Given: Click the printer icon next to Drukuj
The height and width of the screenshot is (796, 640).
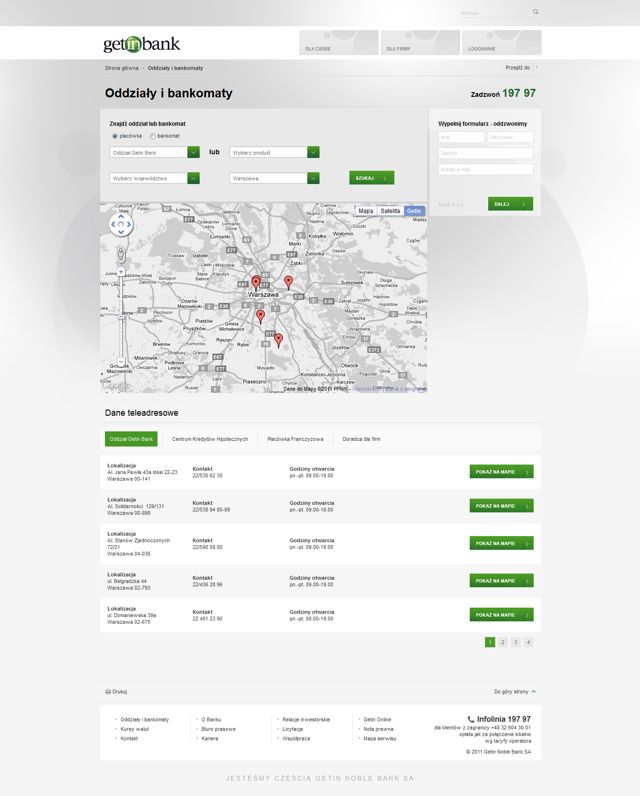Looking at the screenshot, I should pyautogui.click(x=108, y=691).
